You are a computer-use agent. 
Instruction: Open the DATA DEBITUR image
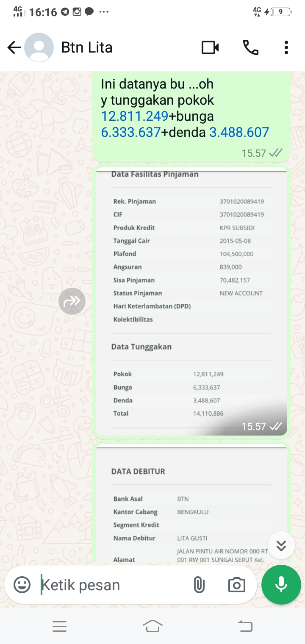191,504
